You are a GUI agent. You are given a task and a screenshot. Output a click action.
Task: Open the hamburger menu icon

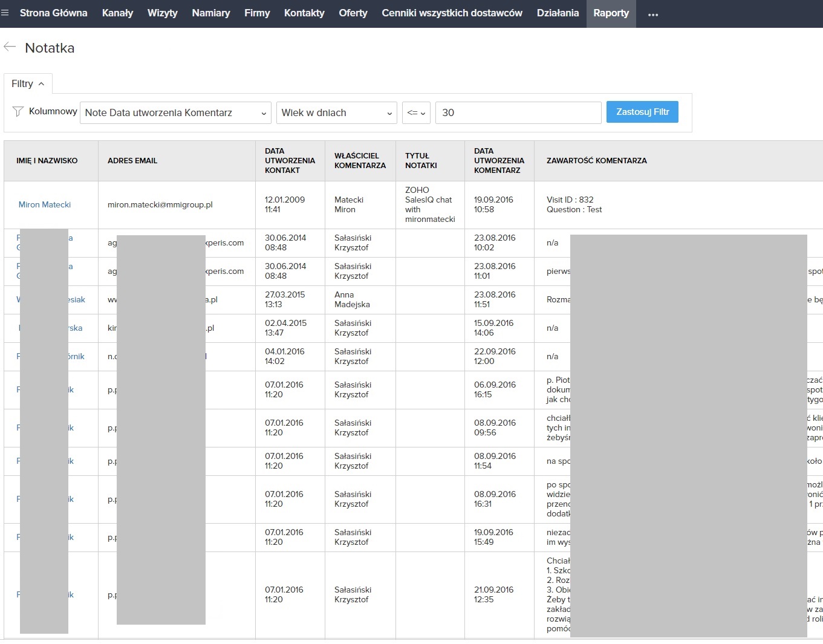[5, 13]
